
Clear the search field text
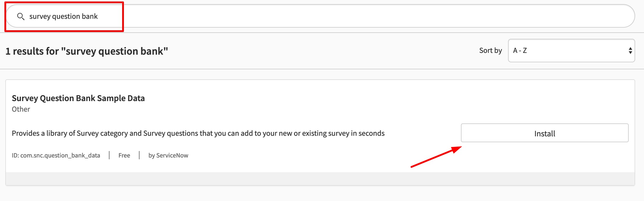63,16
